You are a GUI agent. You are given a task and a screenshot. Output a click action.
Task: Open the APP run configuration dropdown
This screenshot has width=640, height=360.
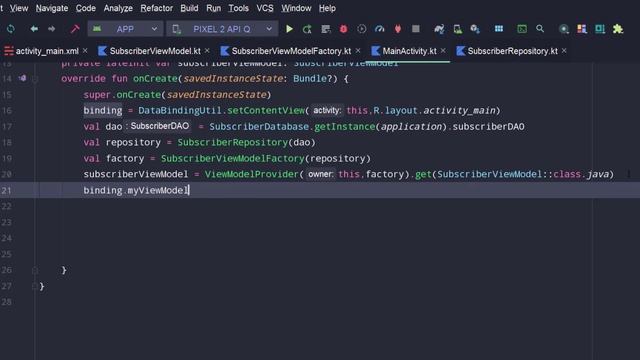click(125, 29)
